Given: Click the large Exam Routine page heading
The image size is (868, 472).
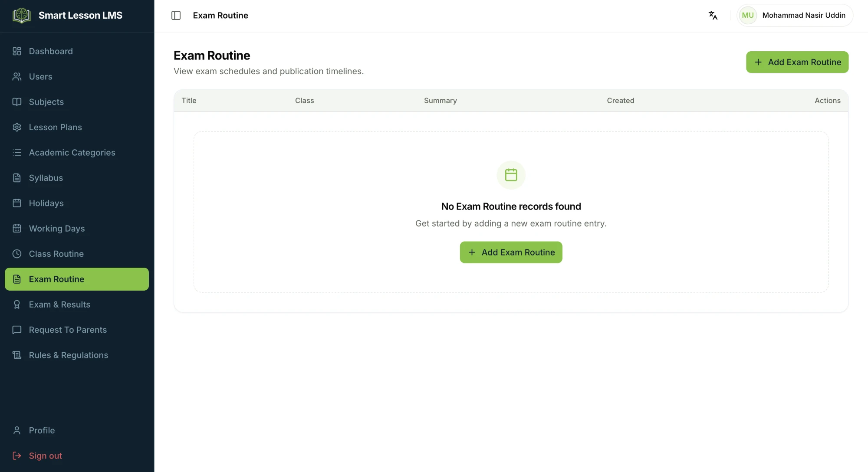Looking at the screenshot, I should coord(212,56).
